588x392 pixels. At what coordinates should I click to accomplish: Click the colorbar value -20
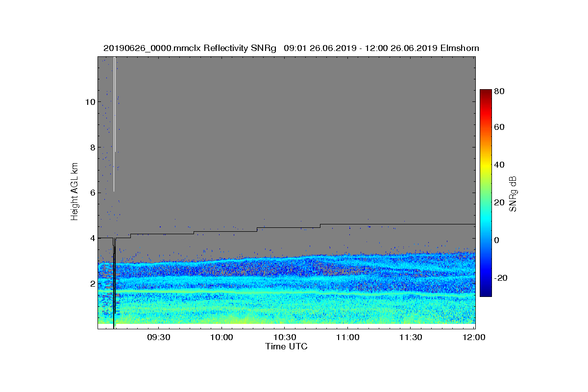pyautogui.click(x=502, y=278)
